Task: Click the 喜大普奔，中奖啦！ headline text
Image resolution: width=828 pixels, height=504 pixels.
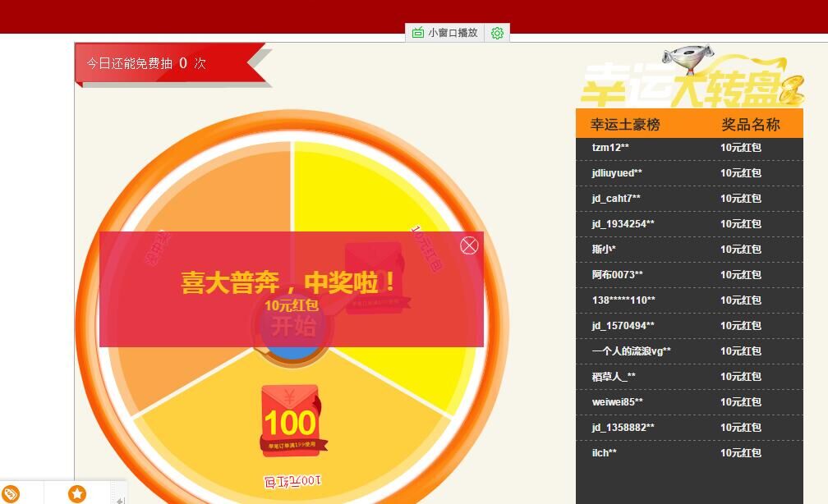Action: coord(289,282)
